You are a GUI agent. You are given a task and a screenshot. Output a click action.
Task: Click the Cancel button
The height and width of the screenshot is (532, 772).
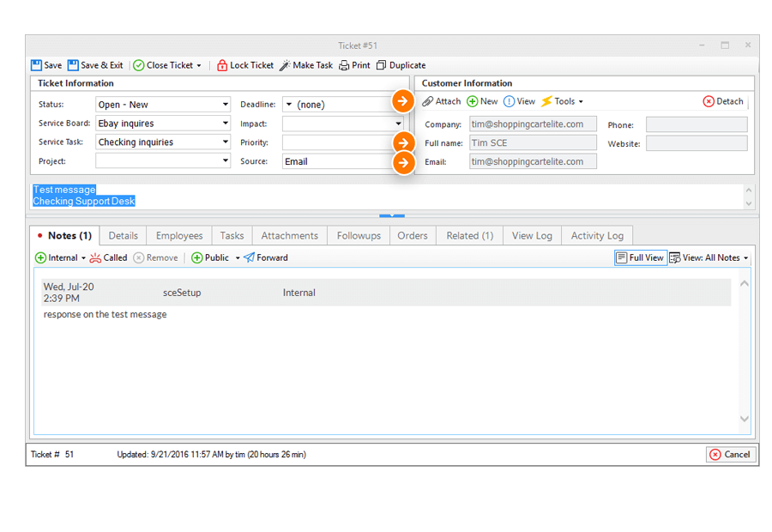[731, 454]
